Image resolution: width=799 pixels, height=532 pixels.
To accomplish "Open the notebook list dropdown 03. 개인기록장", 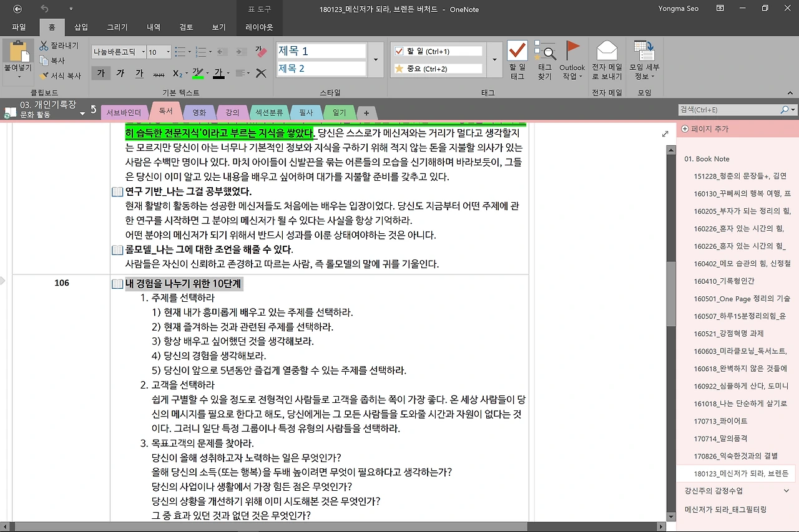I will point(82,114).
